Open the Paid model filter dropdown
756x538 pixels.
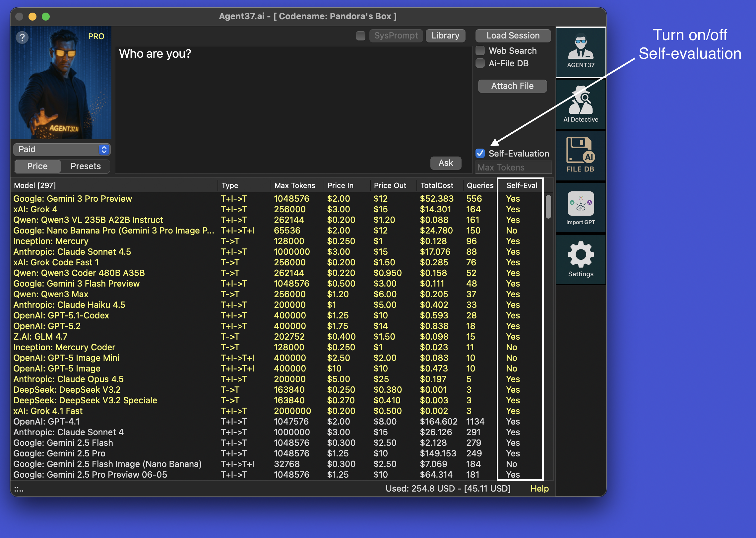click(x=62, y=149)
